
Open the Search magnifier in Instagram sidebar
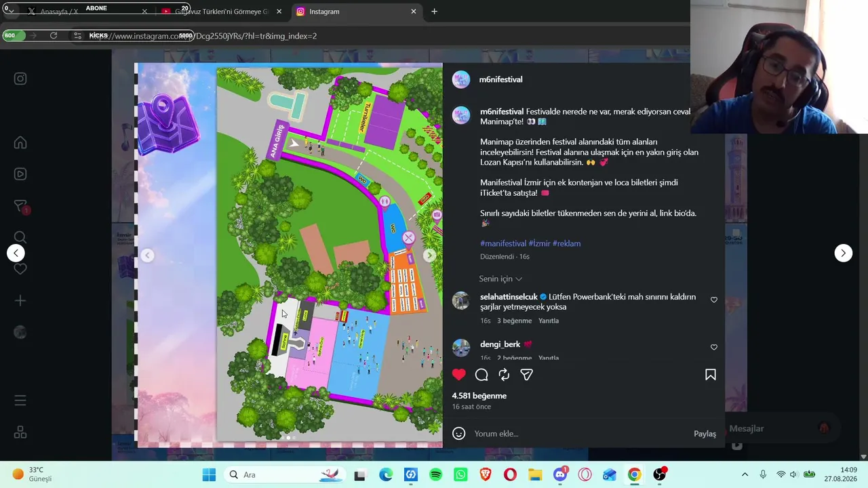[20, 237]
